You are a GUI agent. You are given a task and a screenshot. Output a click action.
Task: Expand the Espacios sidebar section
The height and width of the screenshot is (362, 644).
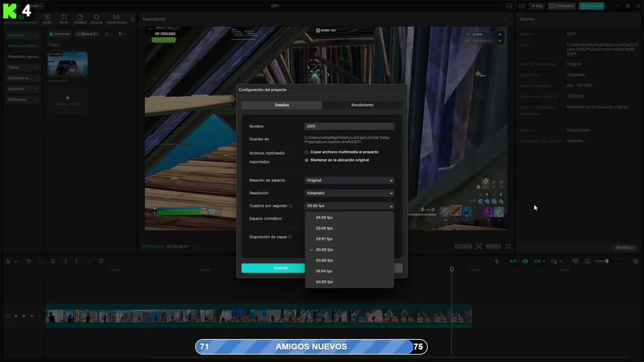coord(23,89)
